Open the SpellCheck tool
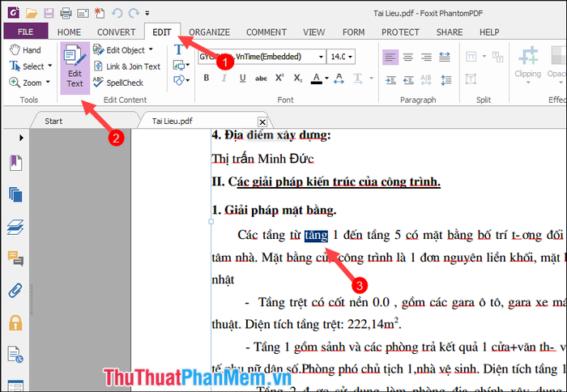The image size is (567, 392). [x=118, y=83]
